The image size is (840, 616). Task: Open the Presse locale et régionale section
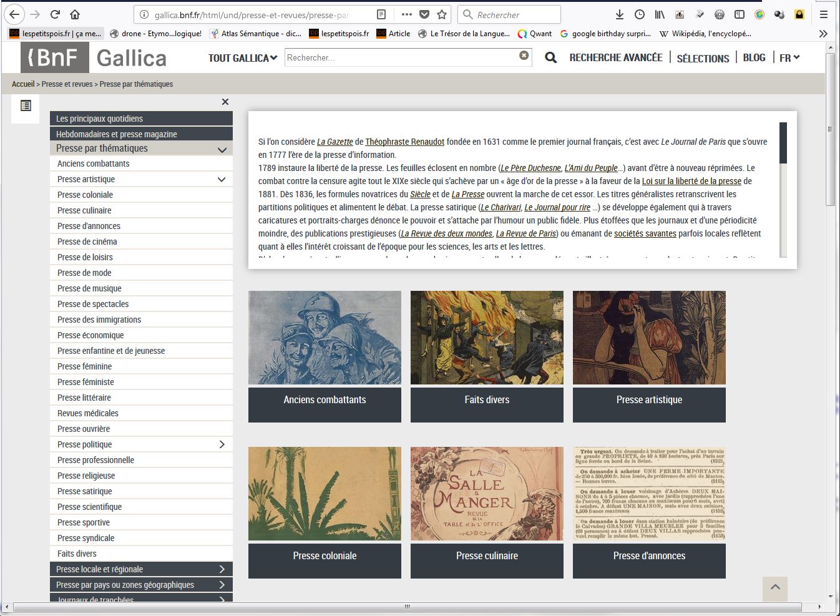tap(140, 569)
